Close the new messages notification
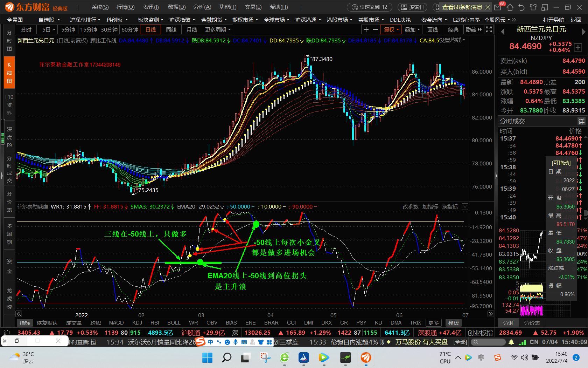The image size is (588, 368). pyautogui.click(x=488, y=7)
